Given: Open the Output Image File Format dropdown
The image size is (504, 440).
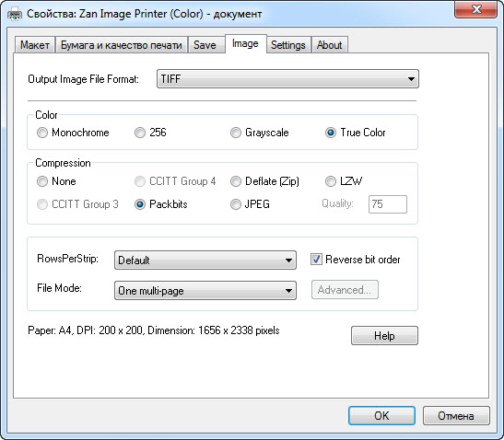Looking at the screenshot, I should tap(287, 78).
